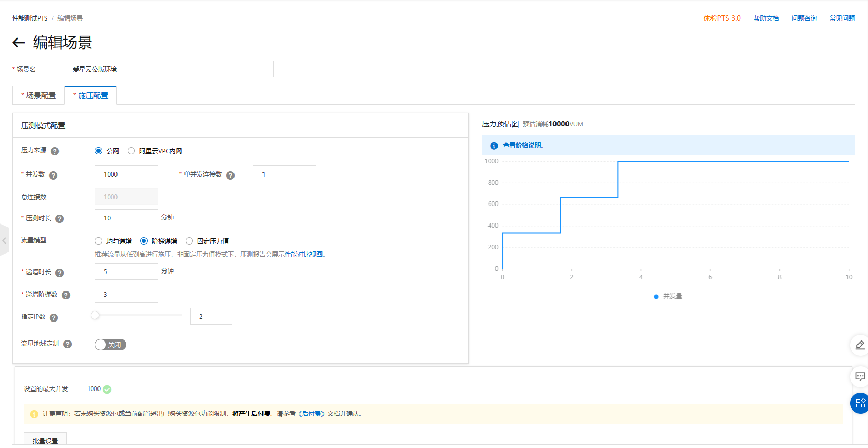This screenshot has width=868, height=448.
Task: Open help tooltip icon for 流量地域定制
Action: tap(67, 344)
